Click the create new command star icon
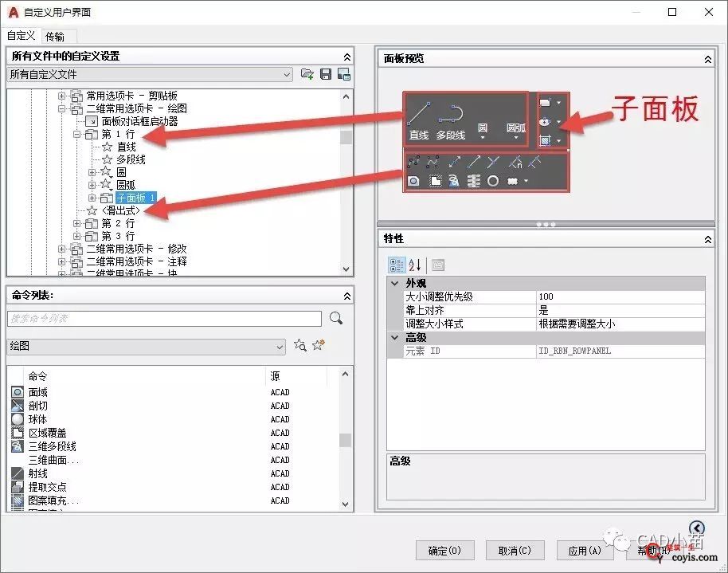728x573 pixels. pyautogui.click(x=319, y=345)
